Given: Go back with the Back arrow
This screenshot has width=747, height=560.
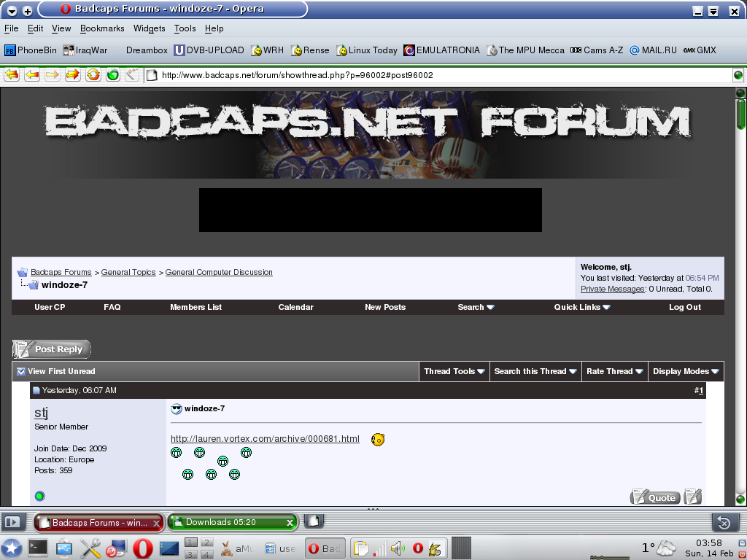Looking at the screenshot, I should pos(32,75).
